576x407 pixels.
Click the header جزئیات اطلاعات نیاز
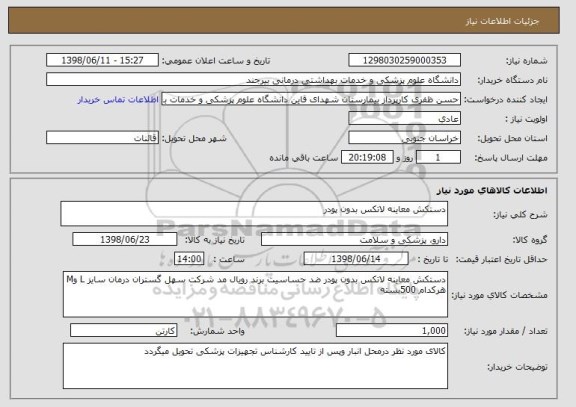pos(502,21)
